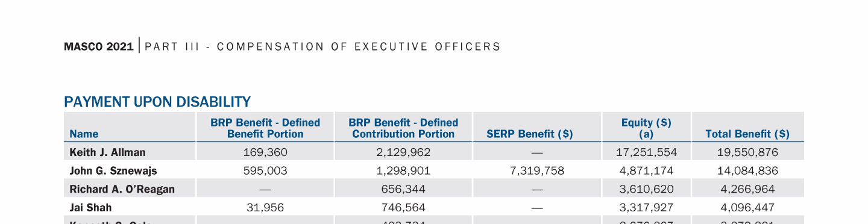The width and height of the screenshot is (868, 224).
Task: Click O'Reagan's 656,344 contribution value
Action: click(x=403, y=189)
